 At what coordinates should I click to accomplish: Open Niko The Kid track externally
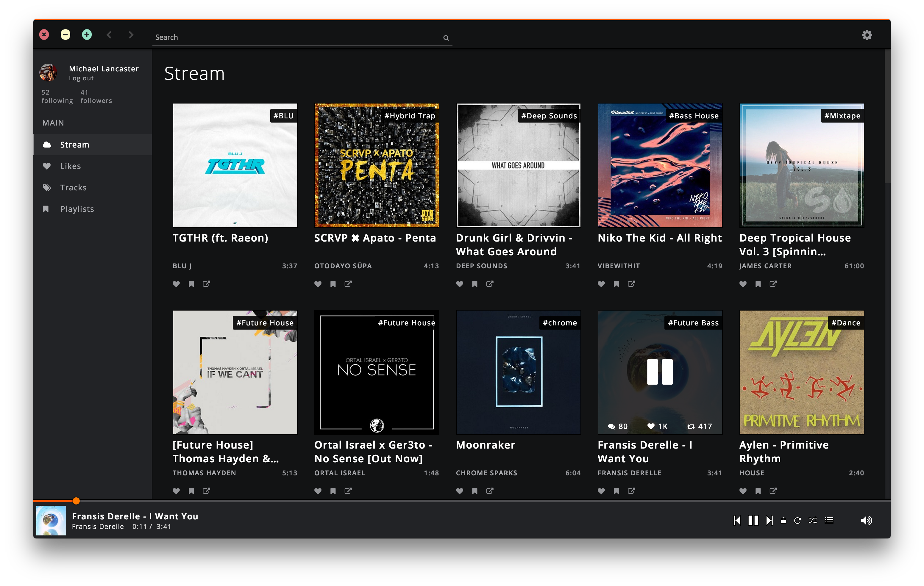(x=631, y=284)
